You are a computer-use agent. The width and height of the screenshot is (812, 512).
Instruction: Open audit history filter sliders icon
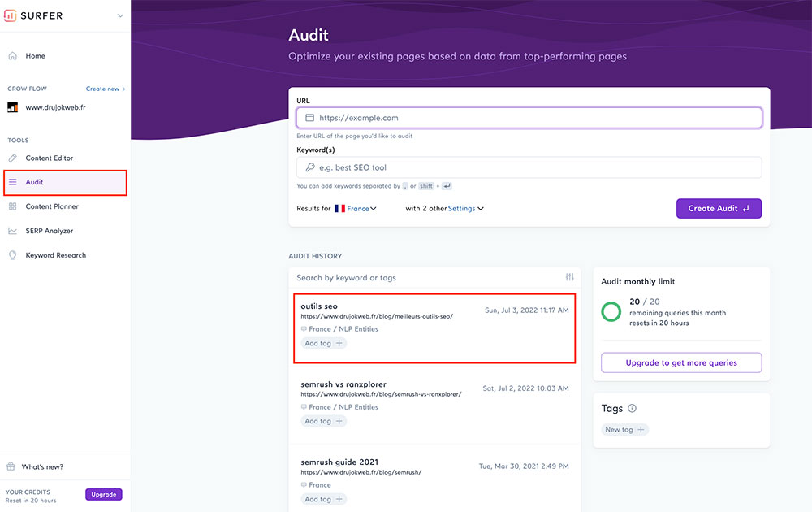(x=570, y=277)
